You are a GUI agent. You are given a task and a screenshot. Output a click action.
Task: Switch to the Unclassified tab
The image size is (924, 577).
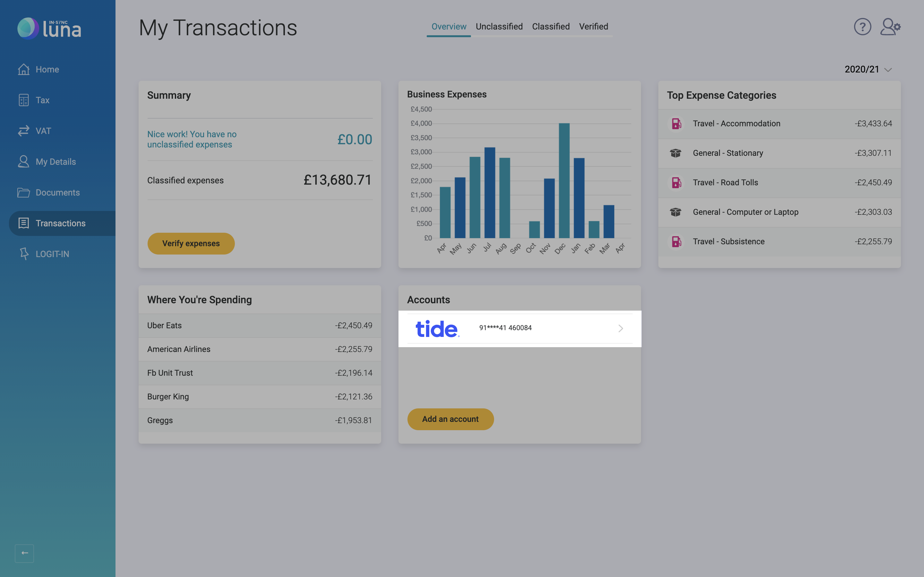click(x=499, y=26)
